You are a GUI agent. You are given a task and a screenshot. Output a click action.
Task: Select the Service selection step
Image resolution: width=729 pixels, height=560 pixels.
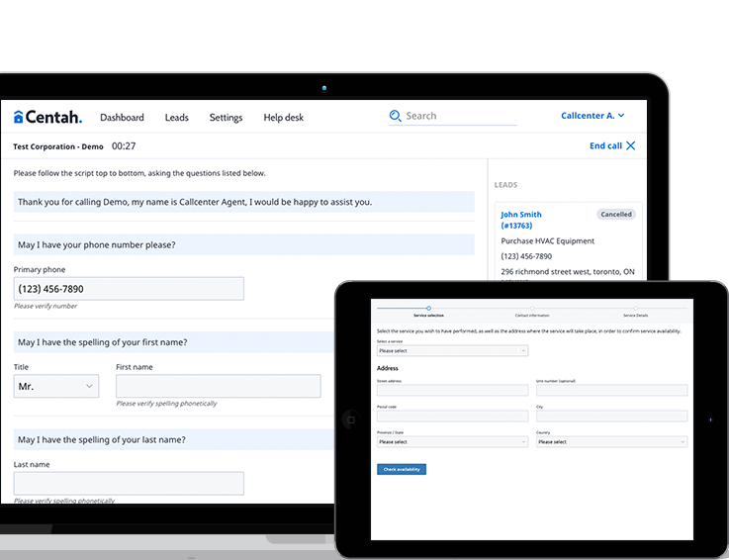[x=428, y=312]
